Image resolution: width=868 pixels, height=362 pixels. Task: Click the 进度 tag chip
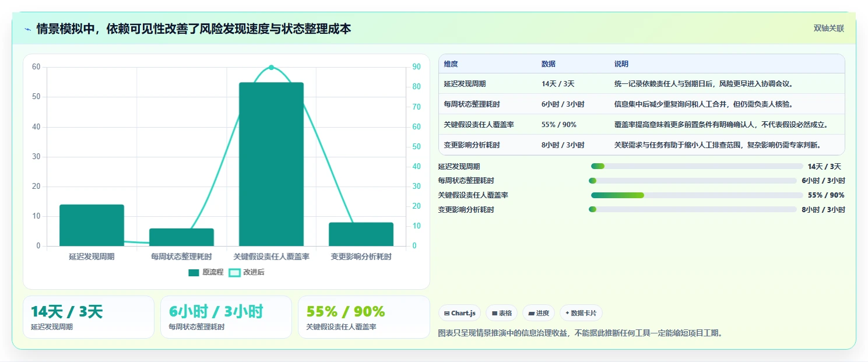click(x=539, y=313)
